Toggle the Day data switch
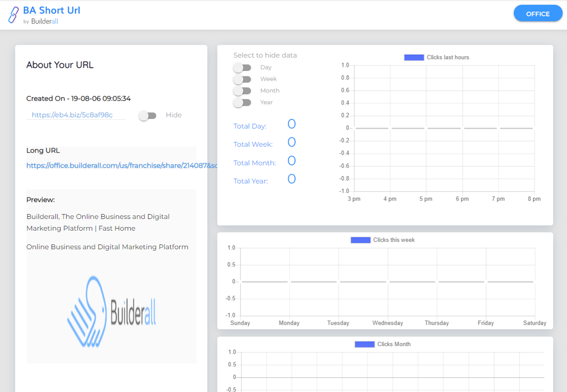 point(242,67)
